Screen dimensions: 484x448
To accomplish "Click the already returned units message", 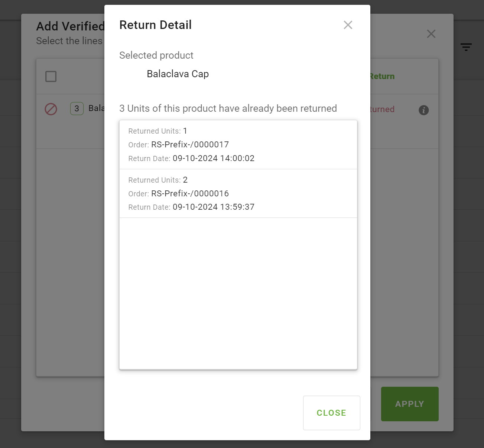I will coord(228,108).
